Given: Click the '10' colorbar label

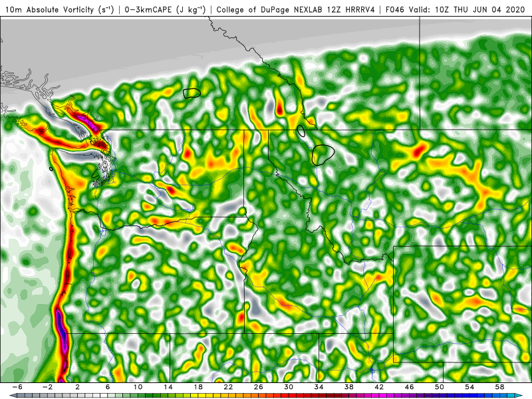Looking at the screenshot, I should pyautogui.click(x=138, y=387).
